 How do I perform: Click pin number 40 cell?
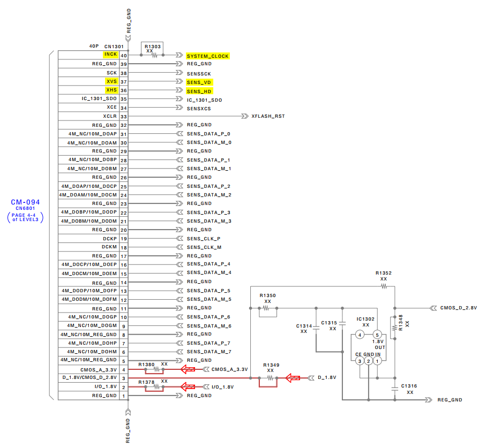tap(124, 56)
